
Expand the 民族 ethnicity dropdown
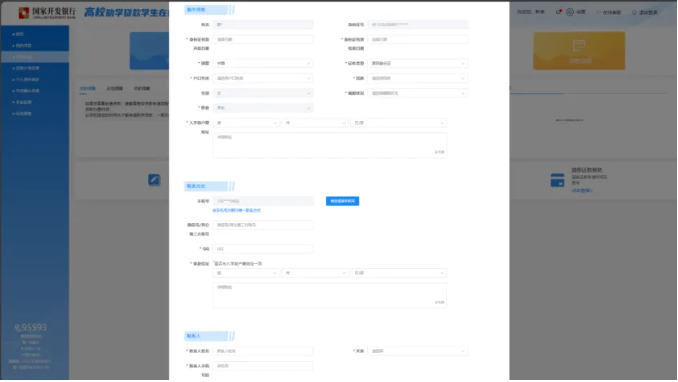pyautogui.click(x=418, y=78)
